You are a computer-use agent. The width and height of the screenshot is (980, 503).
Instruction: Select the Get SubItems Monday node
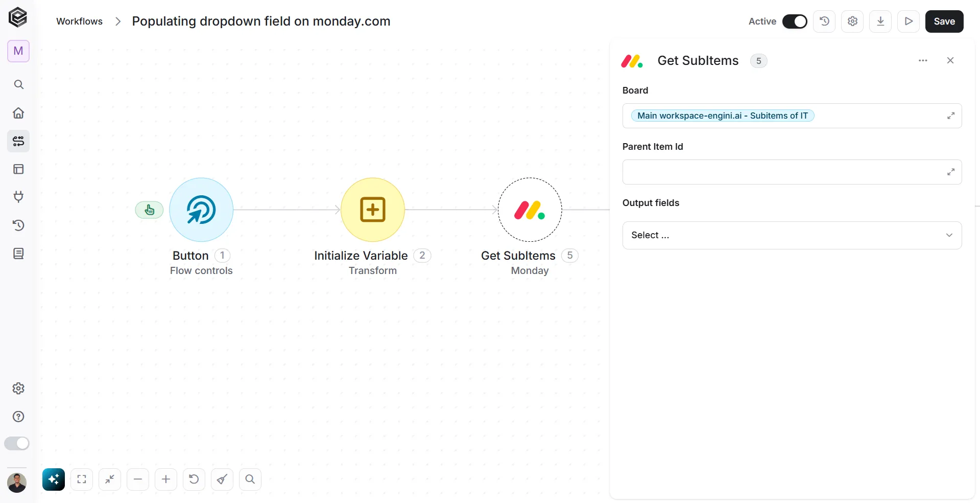tap(530, 210)
